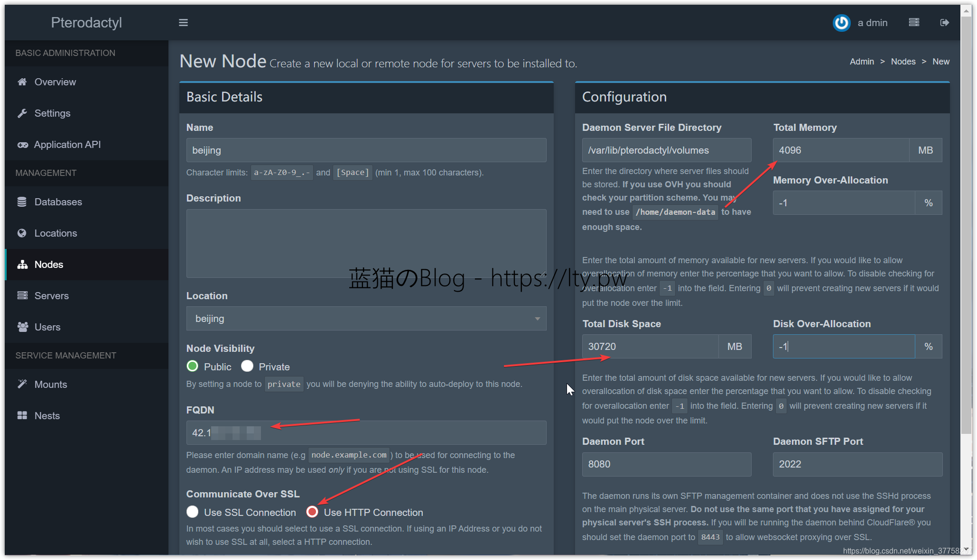The height and width of the screenshot is (560, 977).
Task: Click the Location dropdown arrow
Action: [x=537, y=319]
